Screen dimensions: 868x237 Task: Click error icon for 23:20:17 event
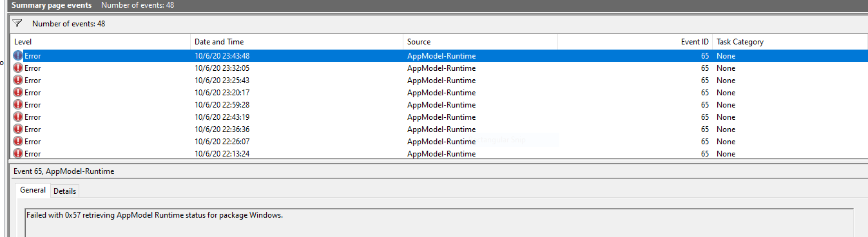coord(18,93)
